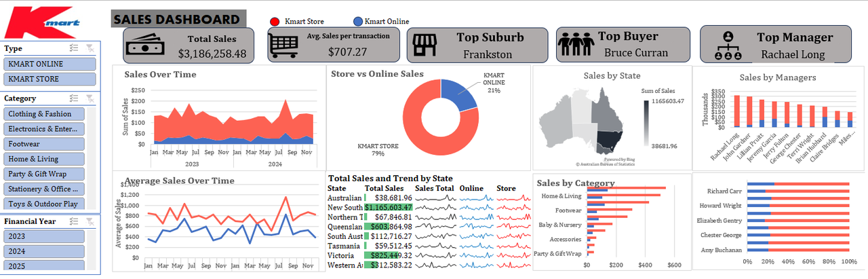This screenshot has height=279, width=868.
Task: Clear filter on the Financial Year slicer
Action: click(x=90, y=221)
